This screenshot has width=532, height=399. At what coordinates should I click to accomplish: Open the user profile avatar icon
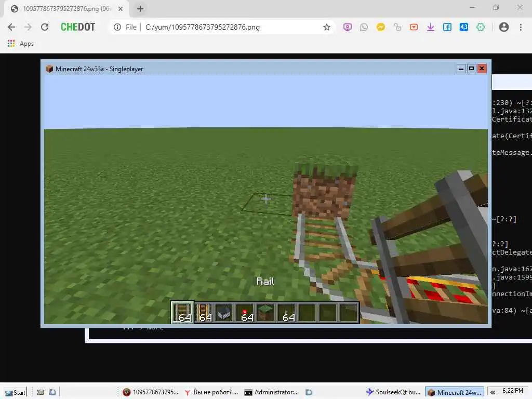(504, 27)
